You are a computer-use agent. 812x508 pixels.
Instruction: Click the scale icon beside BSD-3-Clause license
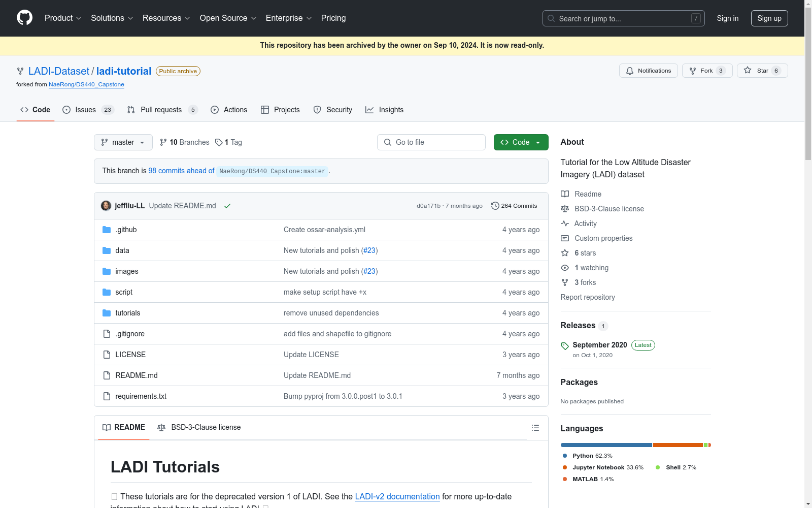[x=565, y=209]
